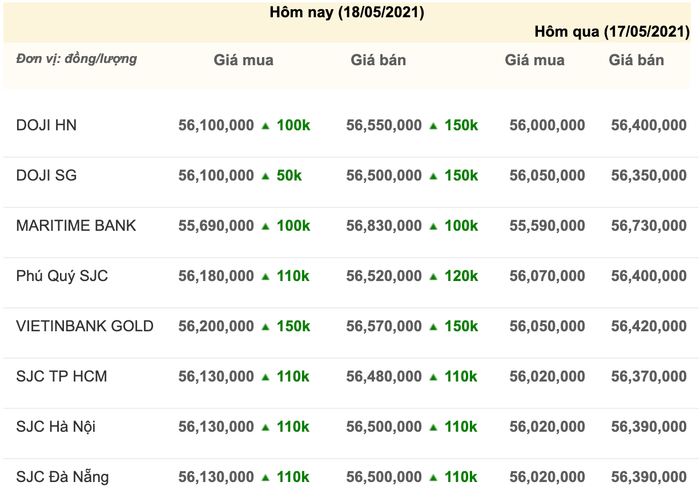Select SJC Hà Nội buy price 56,130,000

click(x=216, y=426)
